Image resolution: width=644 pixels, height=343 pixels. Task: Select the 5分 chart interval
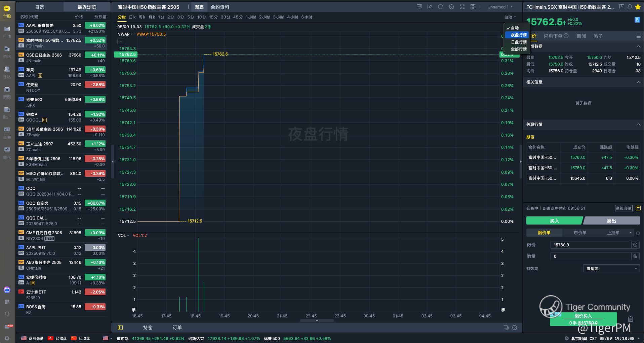(x=191, y=17)
